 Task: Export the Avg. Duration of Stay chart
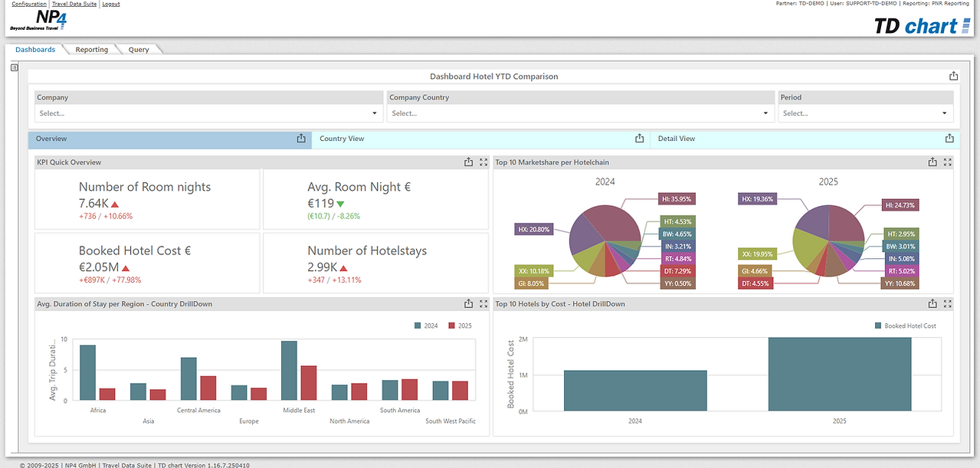pos(468,304)
